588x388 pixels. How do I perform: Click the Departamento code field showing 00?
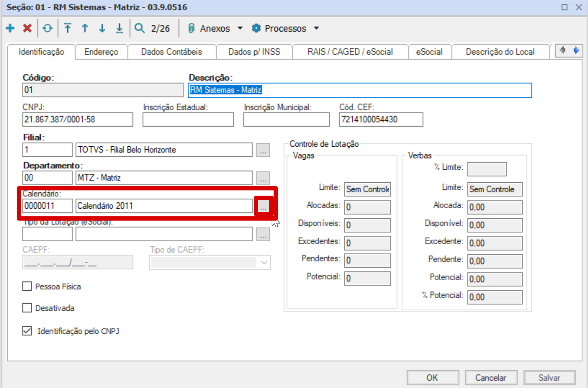[x=48, y=178]
